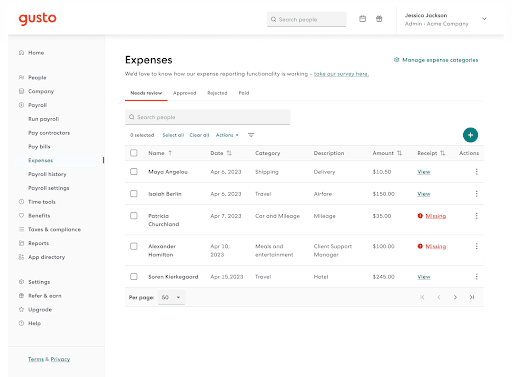Open actions menu for Patricia Churchland row
This screenshot has width=512, height=377.
pyautogui.click(x=476, y=216)
